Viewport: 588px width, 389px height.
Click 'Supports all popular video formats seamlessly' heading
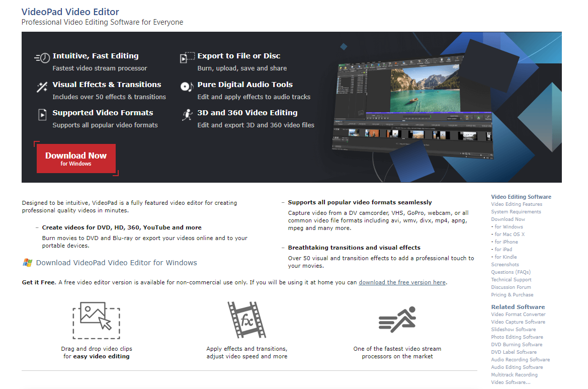click(360, 202)
